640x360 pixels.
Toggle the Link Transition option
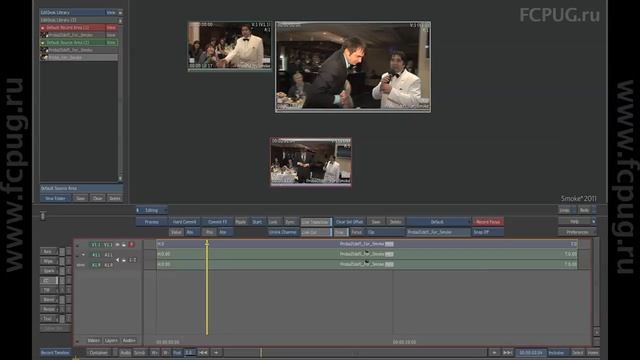tap(316, 222)
